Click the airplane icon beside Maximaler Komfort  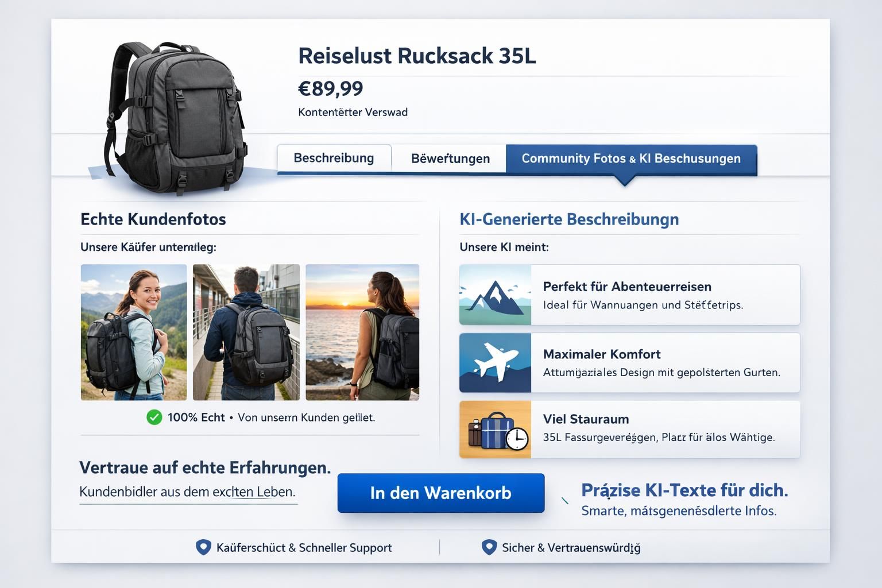coord(495,363)
